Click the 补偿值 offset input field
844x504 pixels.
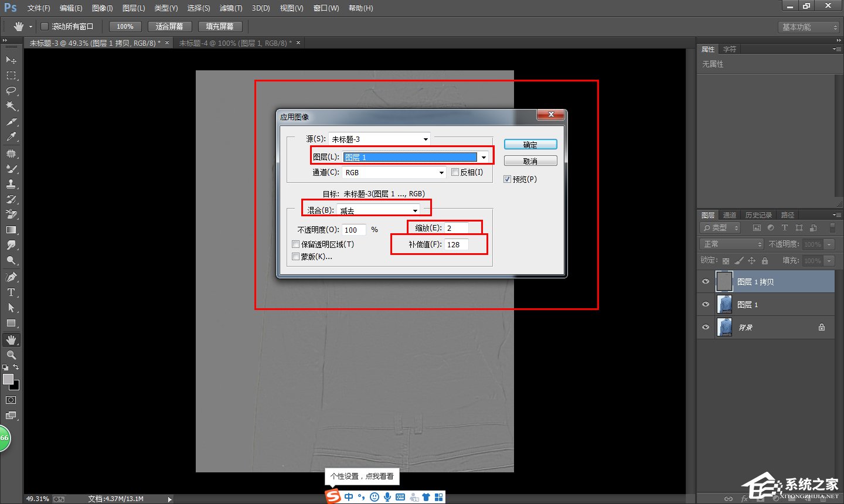coord(456,244)
